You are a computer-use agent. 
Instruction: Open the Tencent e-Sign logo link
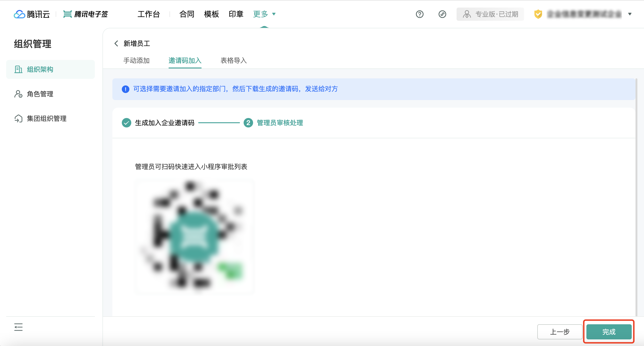85,14
